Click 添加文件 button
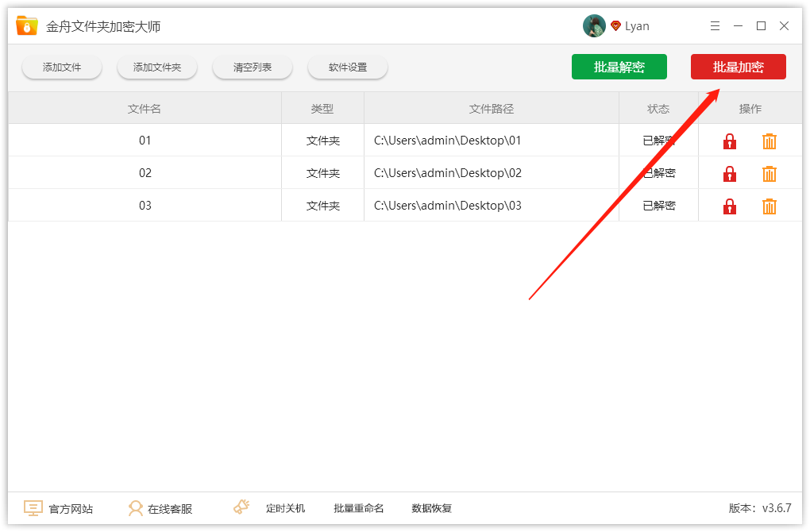The height and width of the screenshot is (532, 810). point(62,67)
